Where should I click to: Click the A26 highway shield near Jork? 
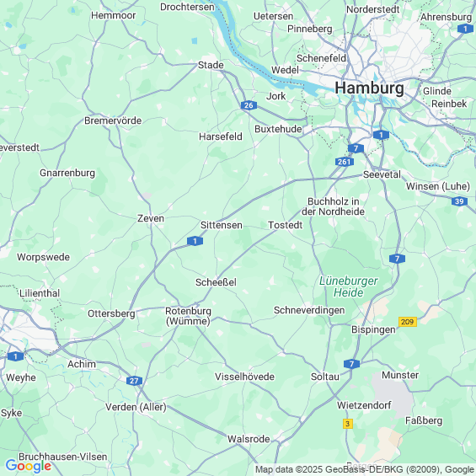(249, 105)
